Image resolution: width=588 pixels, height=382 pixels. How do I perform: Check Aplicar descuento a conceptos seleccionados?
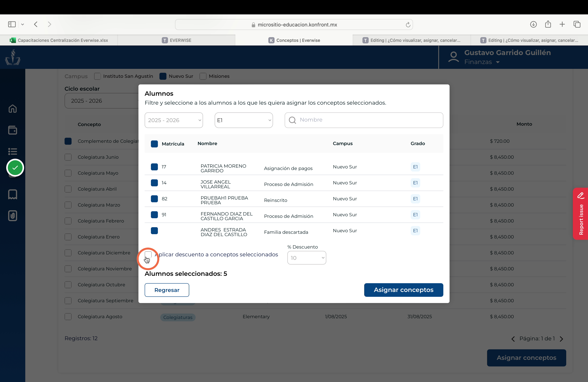click(x=148, y=254)
